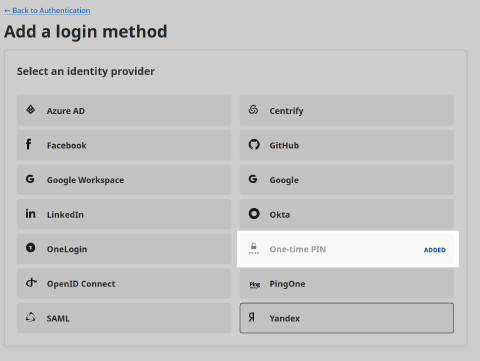The height and width of the screenshot is (361, 480).
Task: Select Azure AD identity provider
Action: 124,111
